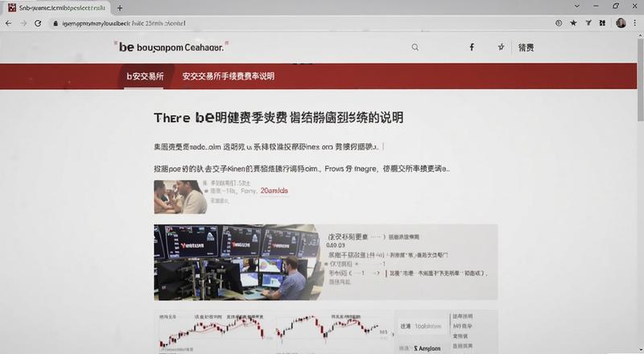
Task: Click the '040 03' value in the info card
Action: (x=336, y=245)
